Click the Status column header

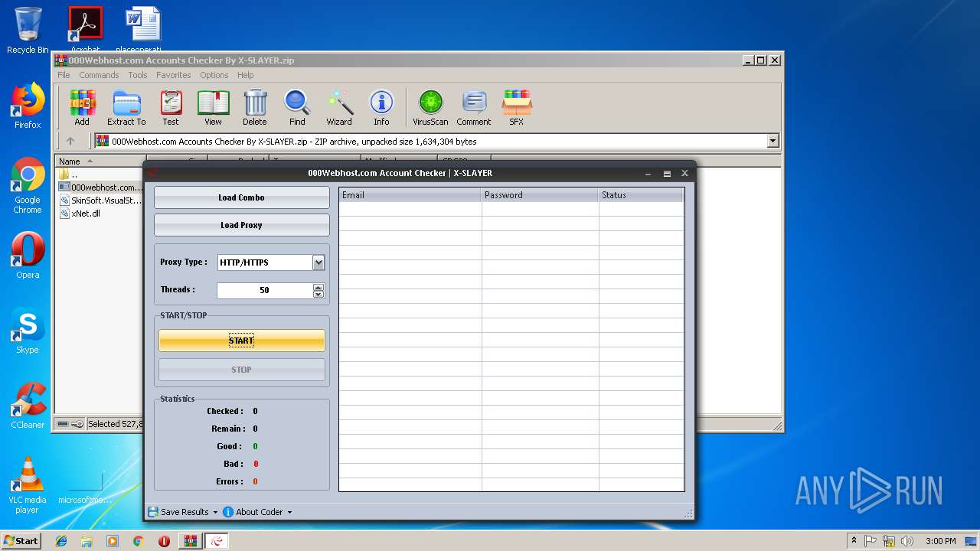642,195
